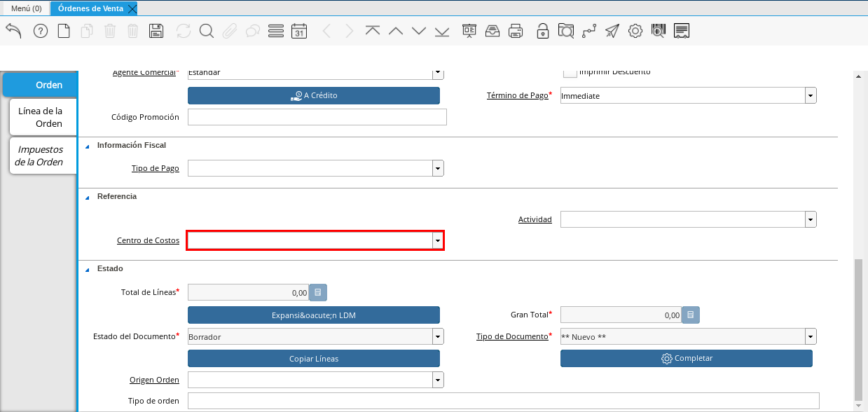
Task: Open the chat bubbles icon
Action: (x=252, y=31)
